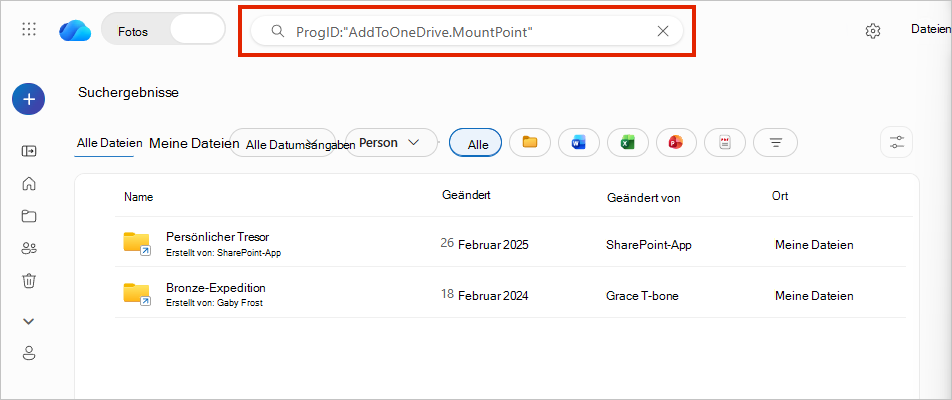The image size is (952, 400).
Task: Click Meine Dateien location for Persönlicher Tresor
Action: (814, 245)
